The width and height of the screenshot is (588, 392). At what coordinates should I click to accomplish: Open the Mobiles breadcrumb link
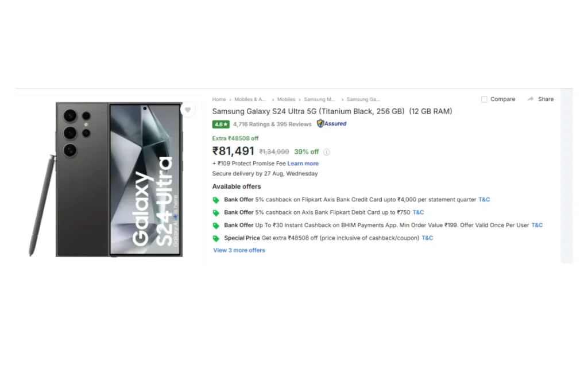286,99
